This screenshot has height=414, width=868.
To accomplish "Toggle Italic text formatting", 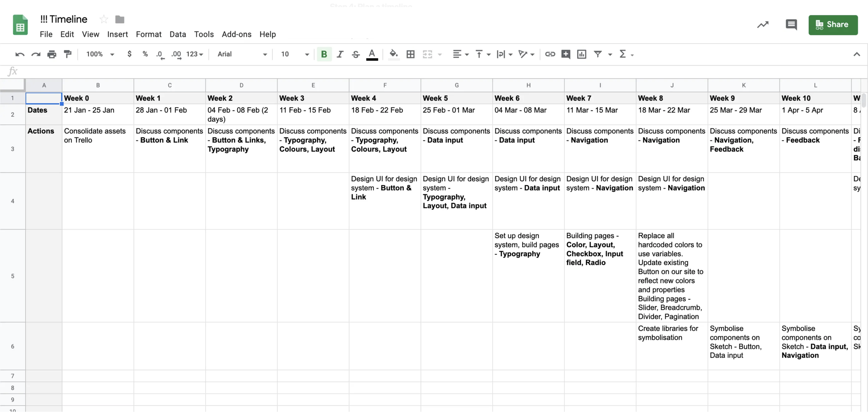I will (x=340, y=54).
